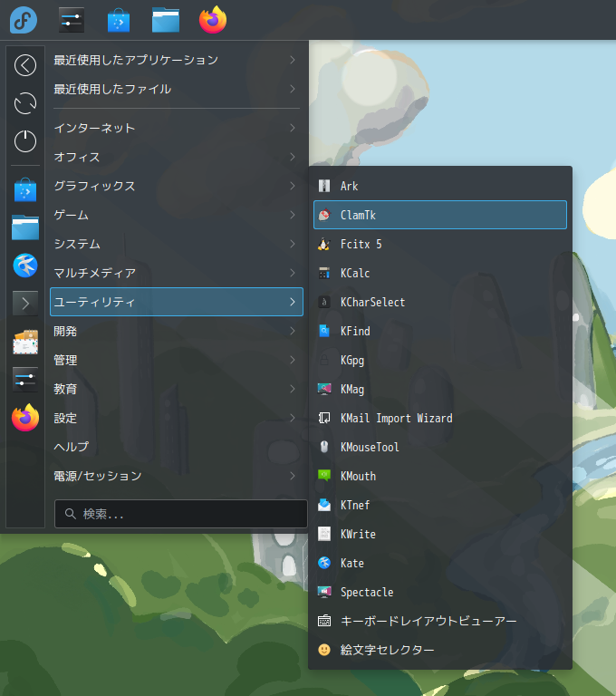
Task: Click the KTnef envelope icon
Action: tap(324, 505)
